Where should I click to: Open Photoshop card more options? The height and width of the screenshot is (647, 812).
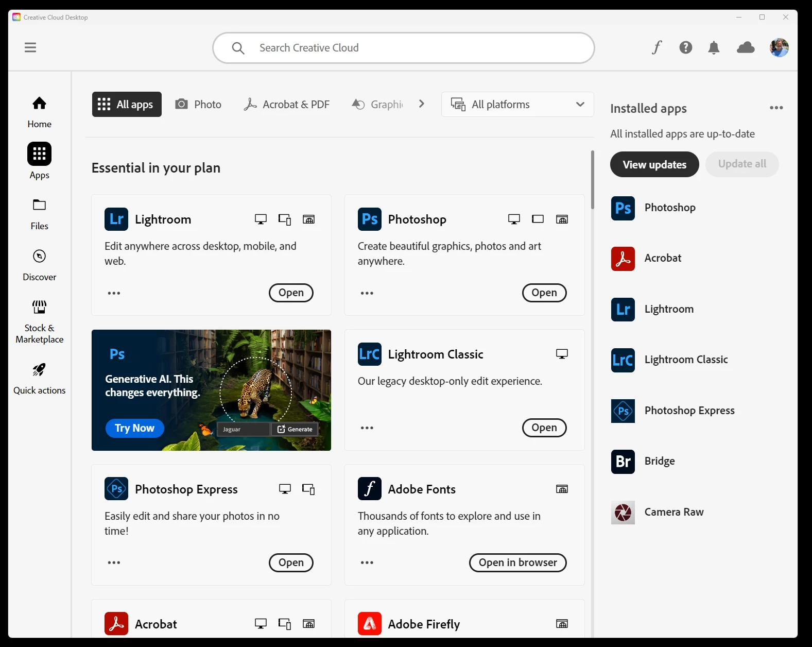pos(367,293)
